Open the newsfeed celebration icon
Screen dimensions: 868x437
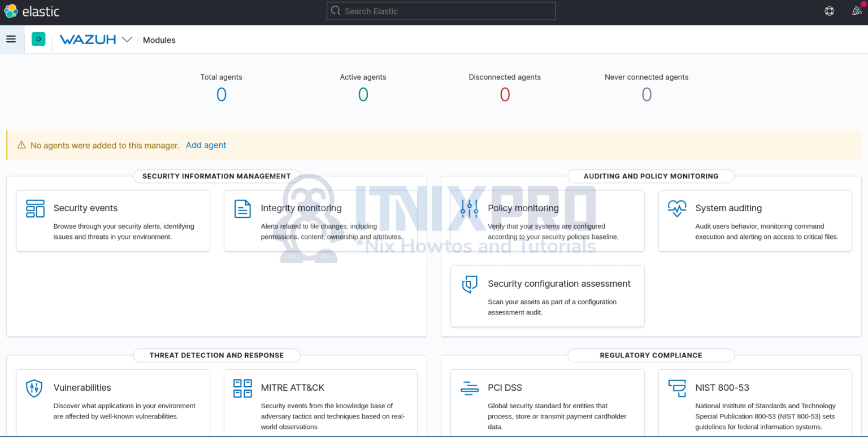click(857, 11)
